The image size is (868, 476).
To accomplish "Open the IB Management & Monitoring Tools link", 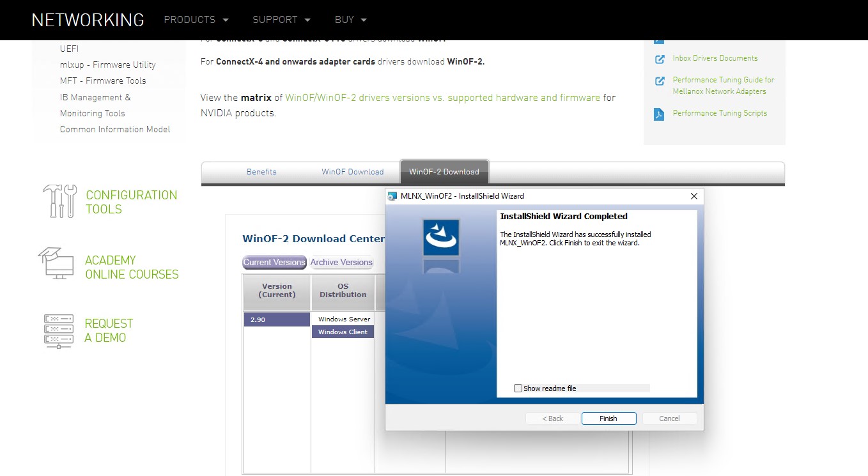I will click(95, 105).
